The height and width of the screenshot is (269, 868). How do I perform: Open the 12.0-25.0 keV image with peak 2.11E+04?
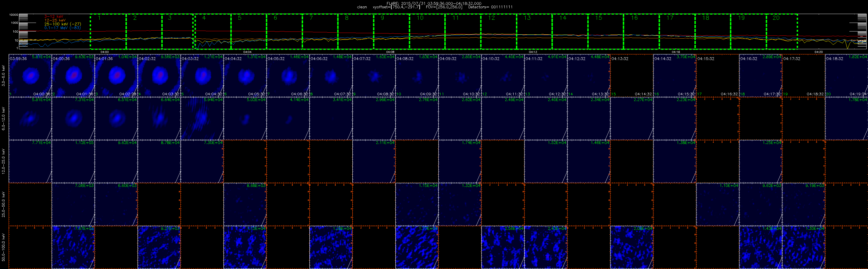[x=374, y=161]
